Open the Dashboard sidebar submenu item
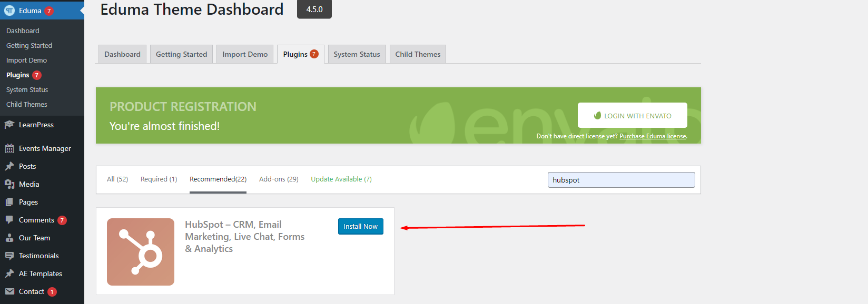Screen dimensions: 868x304 click(23, 31)
